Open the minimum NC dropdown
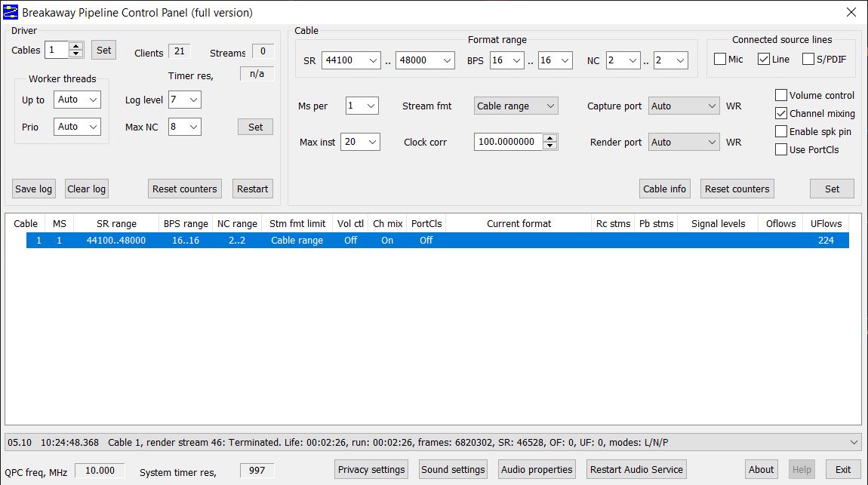868x485 pixels. point(623,60)
